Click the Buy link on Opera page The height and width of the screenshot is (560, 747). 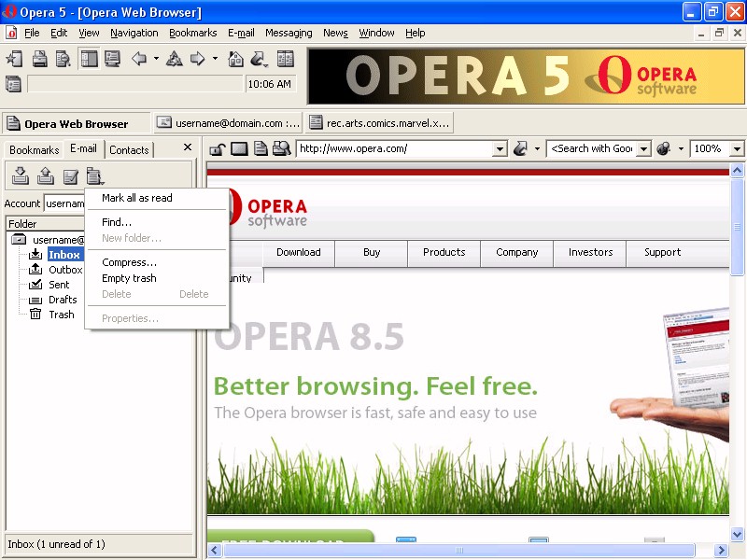[x=372, y=252]
